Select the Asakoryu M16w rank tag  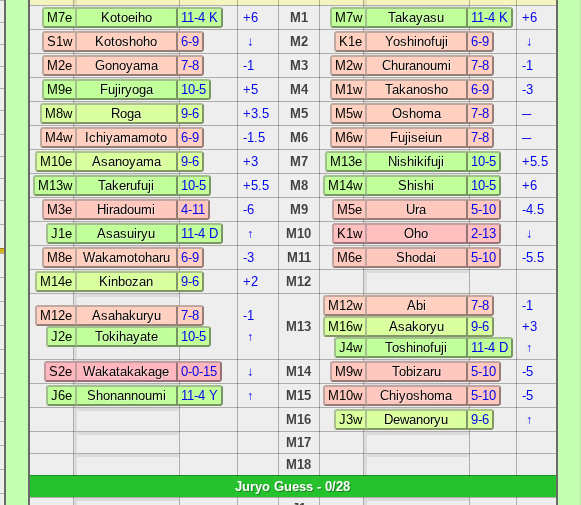[345, 326]
